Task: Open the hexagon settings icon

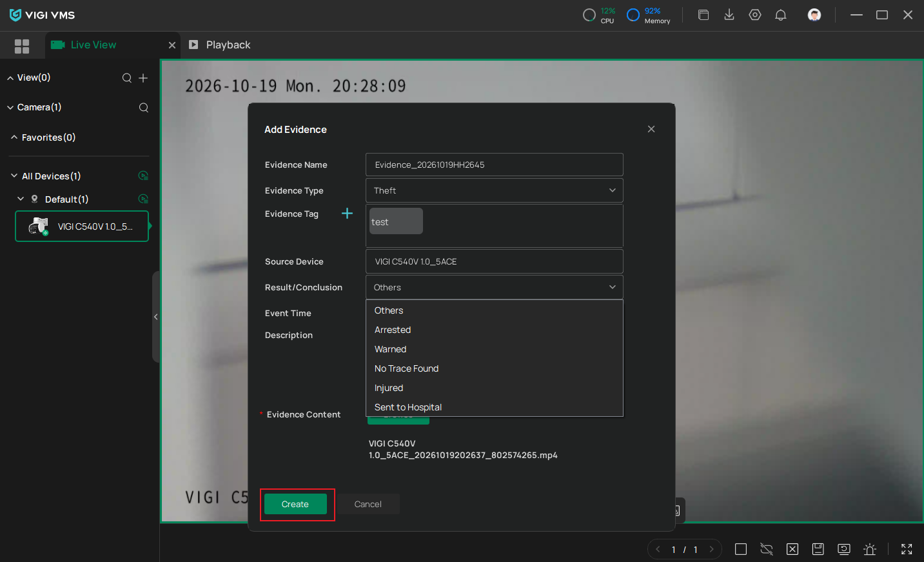Action: pos(755,15)
